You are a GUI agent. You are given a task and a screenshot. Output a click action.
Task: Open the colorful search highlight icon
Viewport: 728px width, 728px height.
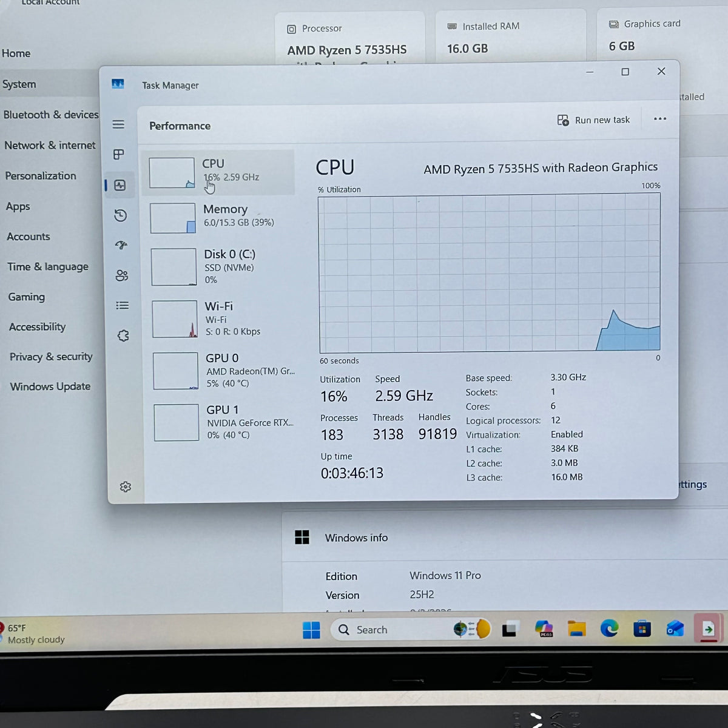472,629
